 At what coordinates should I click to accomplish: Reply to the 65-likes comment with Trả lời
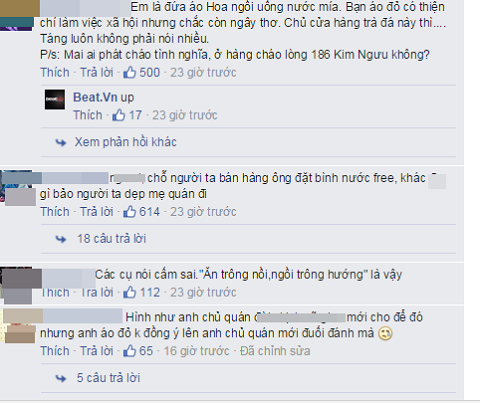coord(97,351)
